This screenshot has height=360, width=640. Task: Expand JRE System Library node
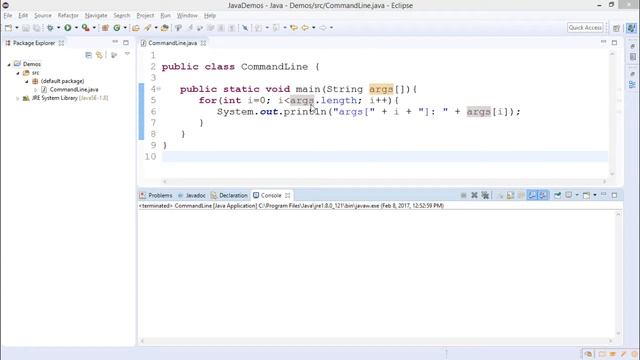(18, 98)
